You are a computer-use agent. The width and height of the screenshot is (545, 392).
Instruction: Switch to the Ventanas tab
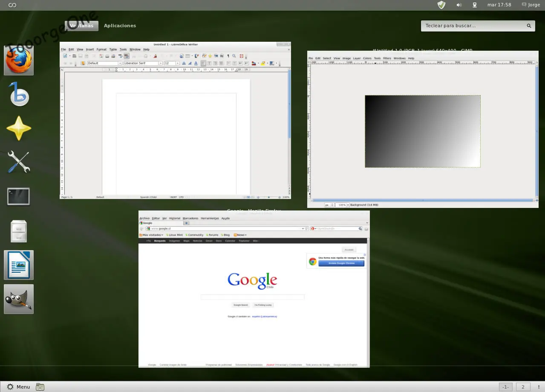[81, 26]
